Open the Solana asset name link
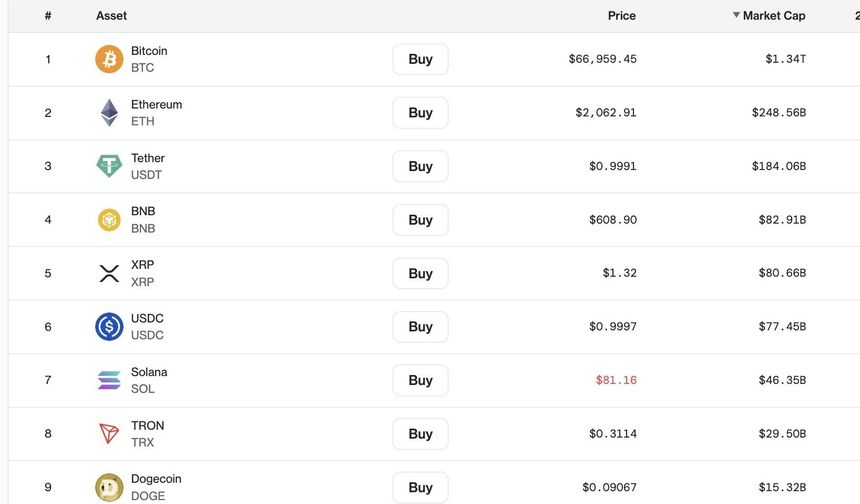Screen dimensions: 860x504 coord(149,372)
